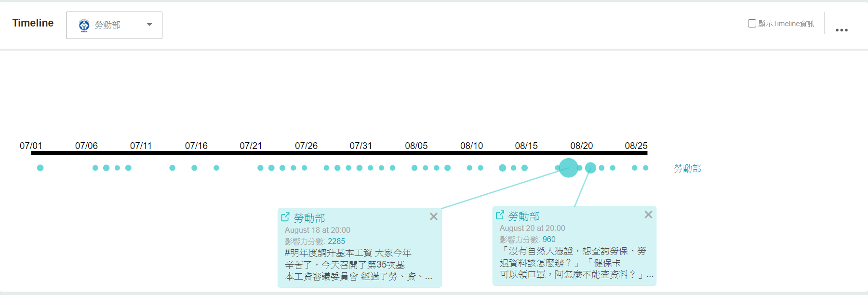Close the August 18 post popup
Image resolution: width=868 pixels, height=295 pixels.
pos(434,216)
